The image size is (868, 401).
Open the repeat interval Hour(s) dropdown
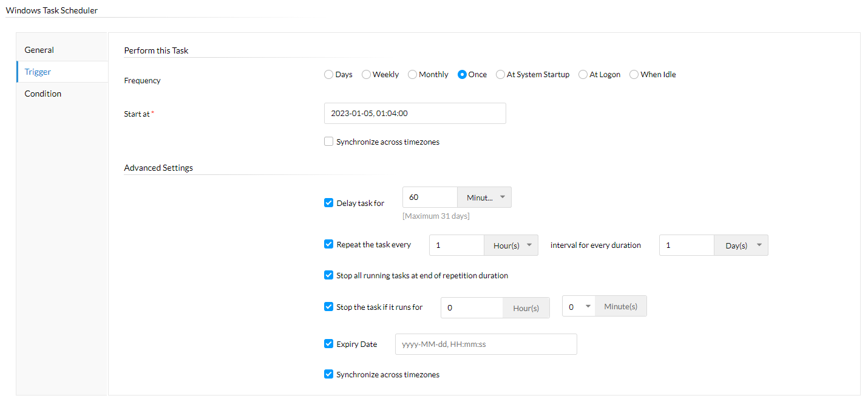[511, 245]
